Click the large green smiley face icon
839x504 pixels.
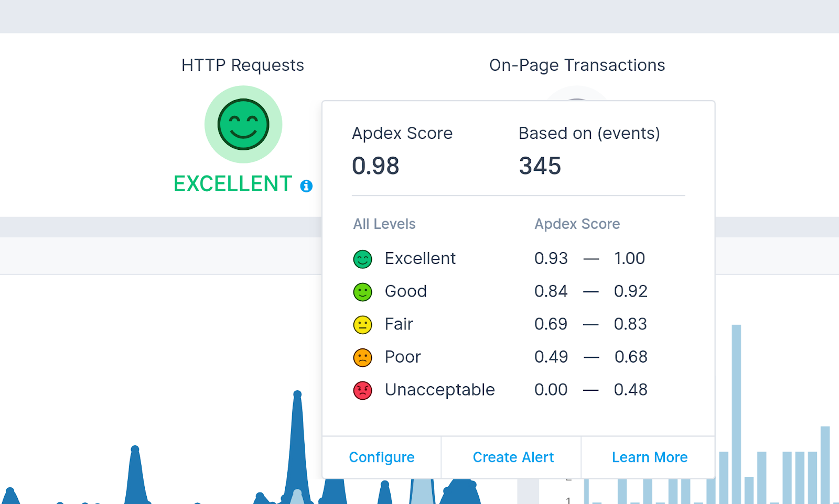(x=243, y=125)
